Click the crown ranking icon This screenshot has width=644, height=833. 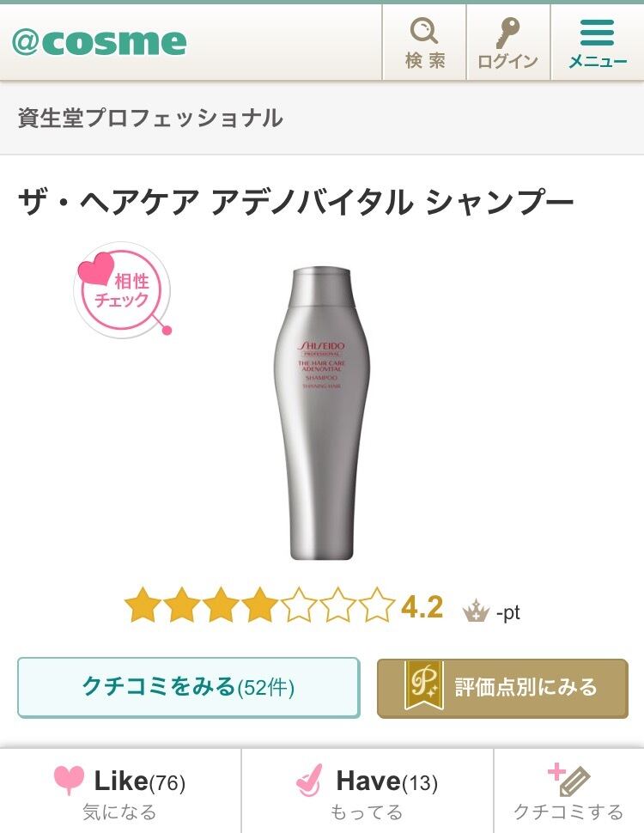476,611
